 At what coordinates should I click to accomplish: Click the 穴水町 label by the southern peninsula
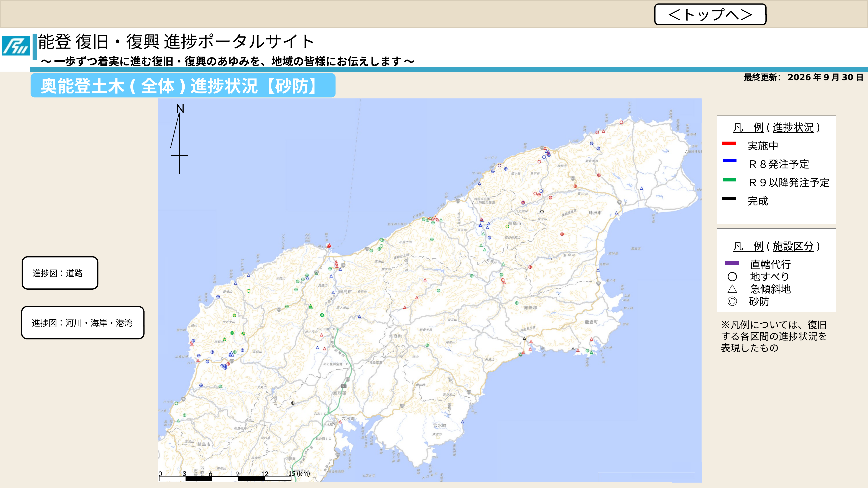coord(440,426)
